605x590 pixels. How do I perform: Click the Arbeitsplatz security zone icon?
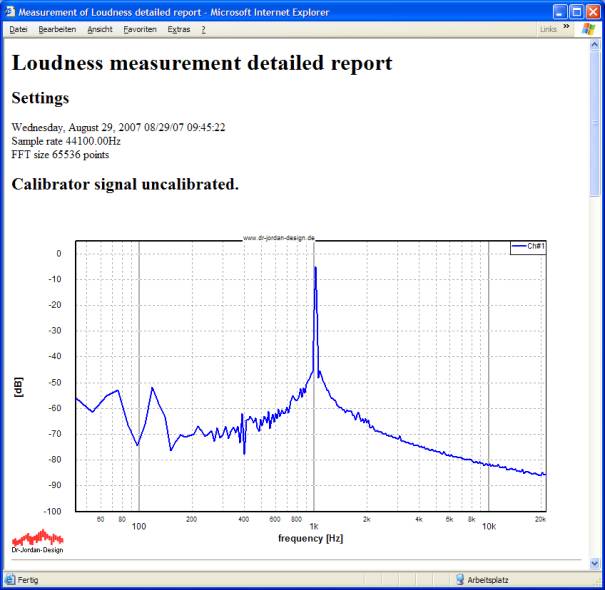click(460, 580)
